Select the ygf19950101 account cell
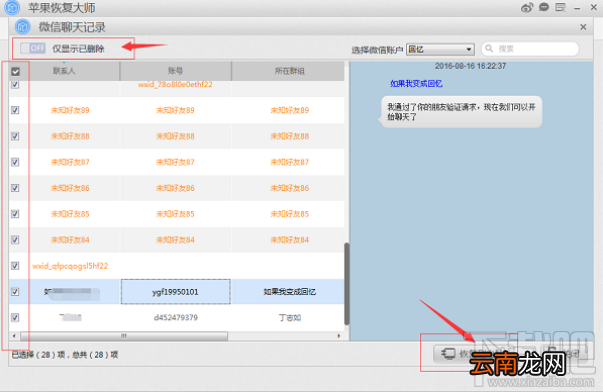This screenshot has width=603, height=392. coord(176,292)
